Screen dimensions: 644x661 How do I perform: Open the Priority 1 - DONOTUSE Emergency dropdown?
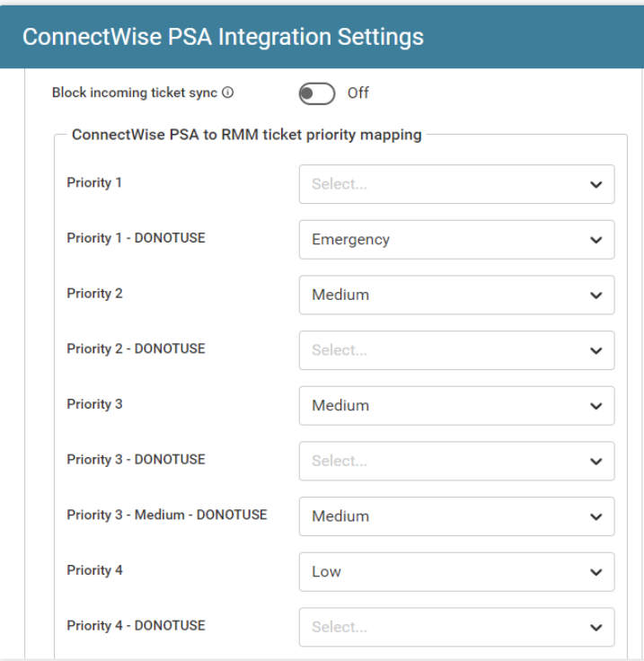[x=456, y=240]
